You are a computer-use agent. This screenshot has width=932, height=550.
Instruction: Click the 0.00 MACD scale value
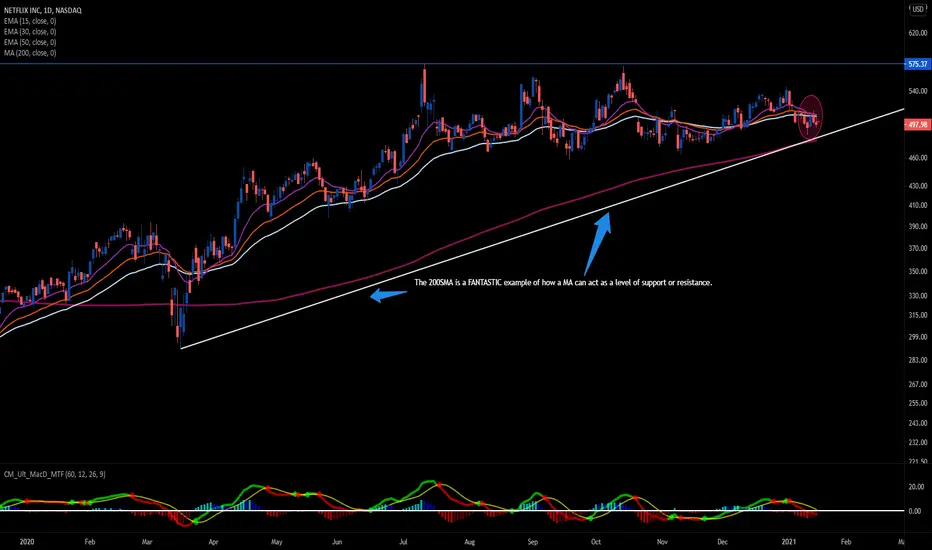(915, 511)
